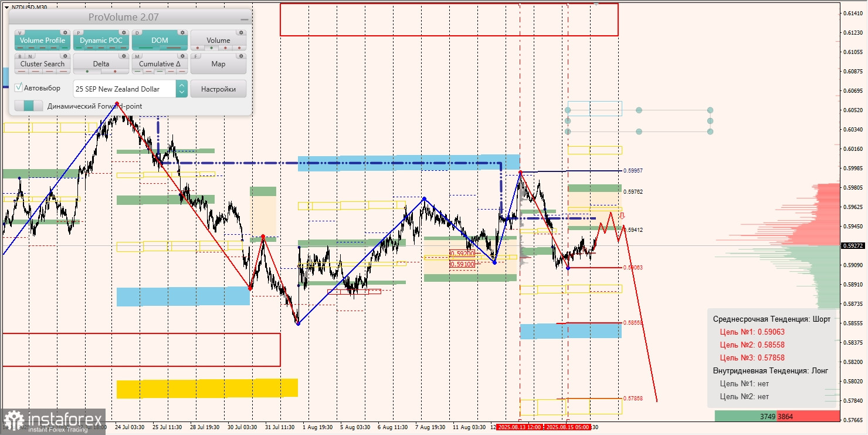Enable the Map module
Viewport: 868px width, 435px height.
pyautogui.click(x=218, y=64)
